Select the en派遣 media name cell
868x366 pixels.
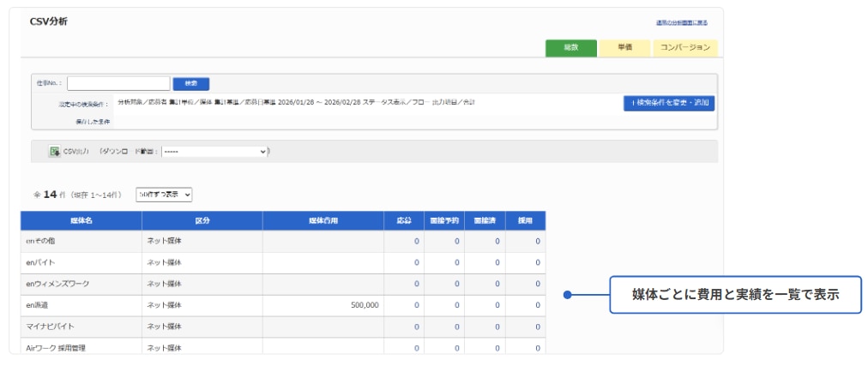81,305
